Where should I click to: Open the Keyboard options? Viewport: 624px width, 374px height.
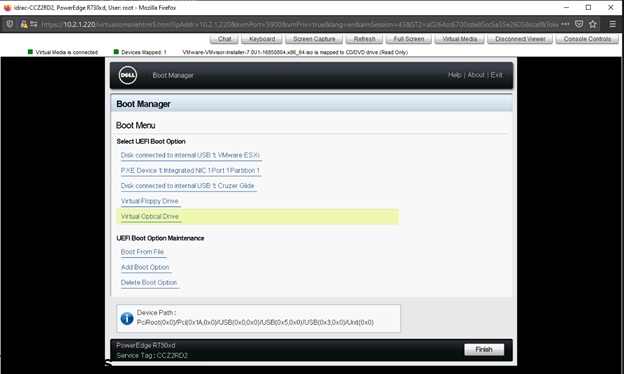tap(262, 39)
